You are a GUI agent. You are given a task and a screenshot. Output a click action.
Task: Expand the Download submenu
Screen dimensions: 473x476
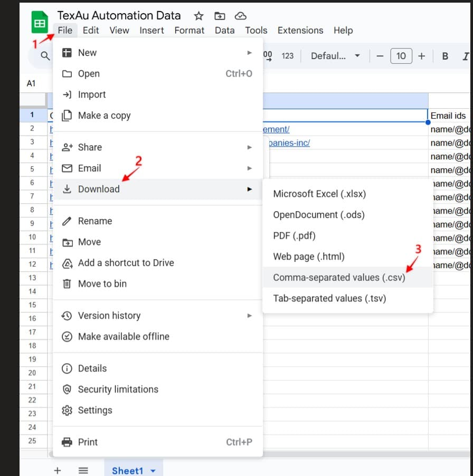tap(97, 189)
